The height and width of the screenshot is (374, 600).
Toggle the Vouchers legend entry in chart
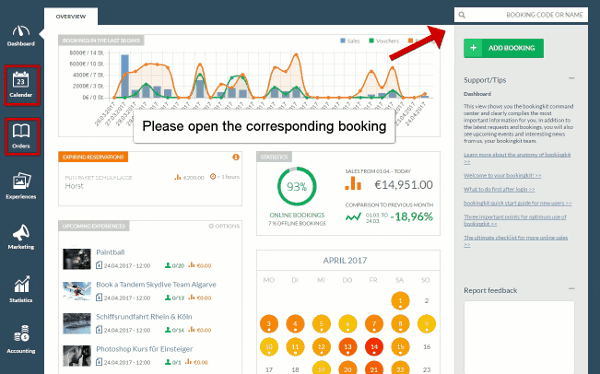pyautogui.click(x=384, y=41)
